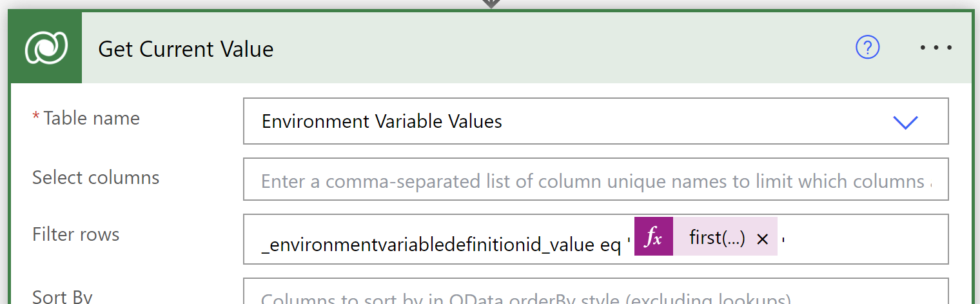This screenshot has width=980, height=304.
Task: Click the fx expression icon
Action: point(654,238)
